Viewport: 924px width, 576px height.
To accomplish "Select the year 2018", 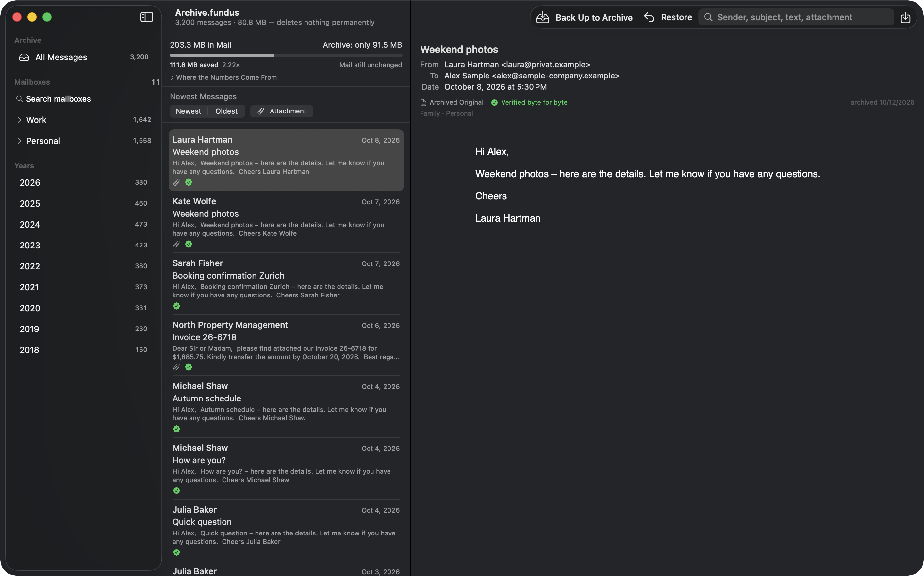I will (x=83, y=350).
